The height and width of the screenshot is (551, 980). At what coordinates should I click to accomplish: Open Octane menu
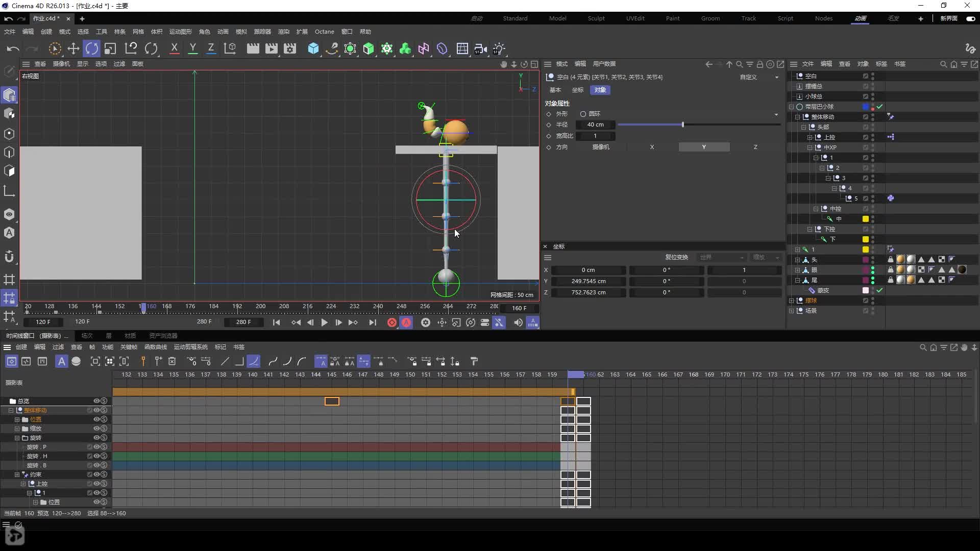pos(324,32)
